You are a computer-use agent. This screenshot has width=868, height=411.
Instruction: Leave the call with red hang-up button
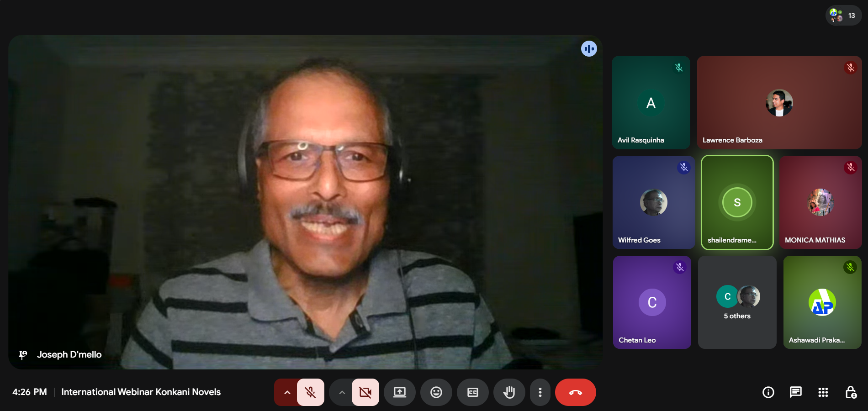click(575, 392)
